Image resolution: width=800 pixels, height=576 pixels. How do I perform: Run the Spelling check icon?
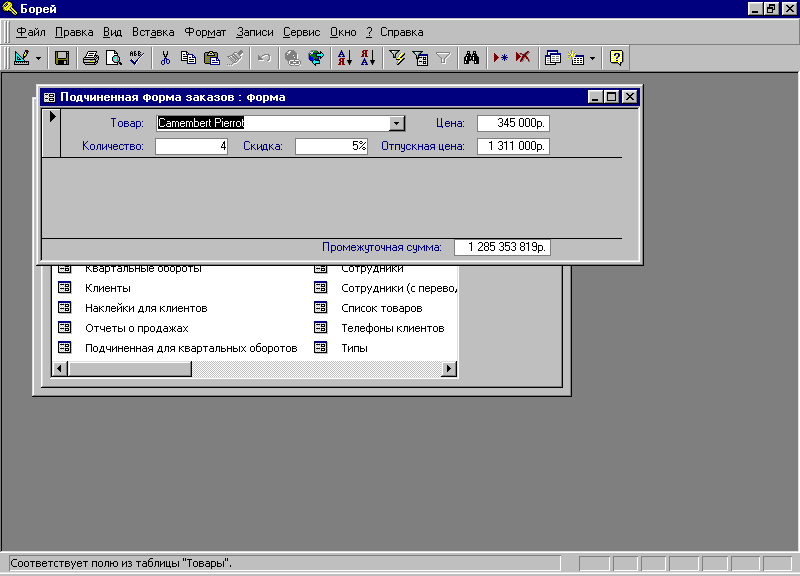pyautogui.click(x=137, y=58)
